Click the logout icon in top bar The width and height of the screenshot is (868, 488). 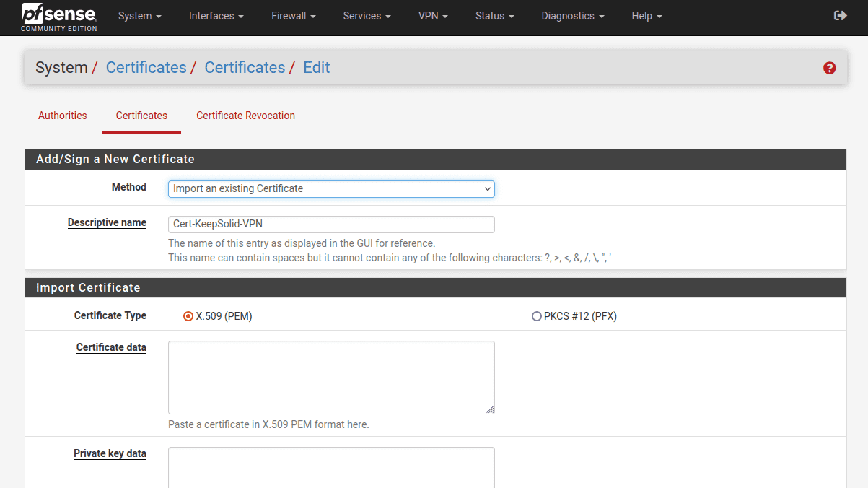click(x=840, y=16)
